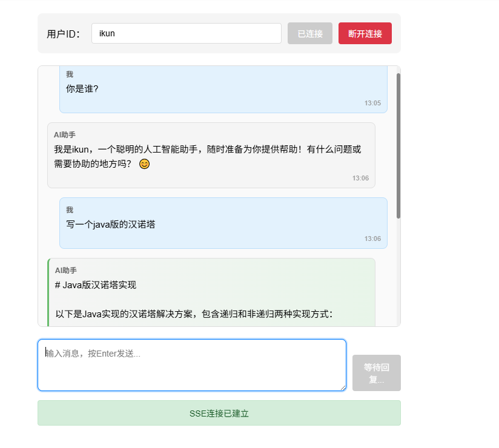Image resolution: width=499 pixels, height=448 pixels.
Task: Click the AI助手 label in green message
Action: click(x=66, y=271)
